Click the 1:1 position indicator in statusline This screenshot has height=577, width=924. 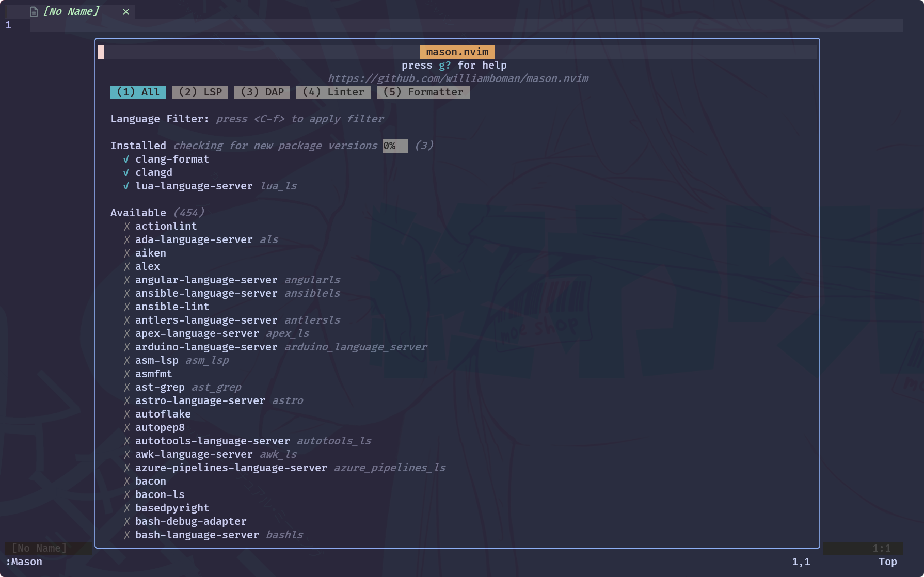(882, 548)
